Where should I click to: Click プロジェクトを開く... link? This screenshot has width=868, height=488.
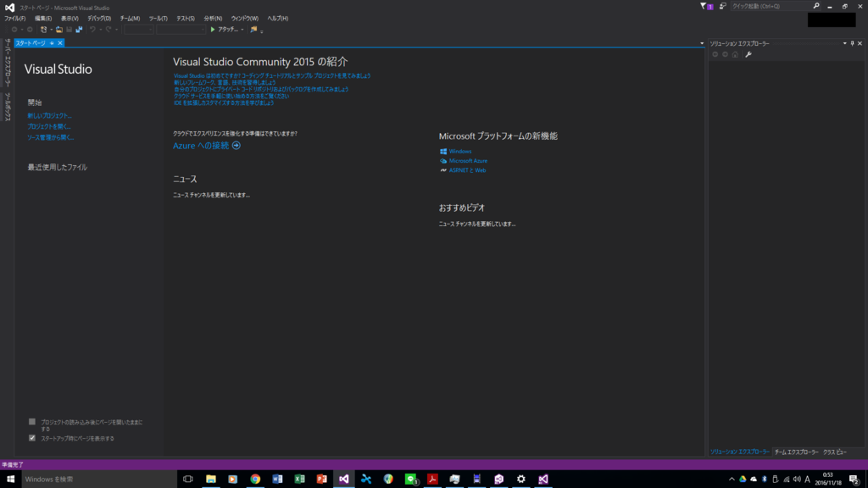click(48, 127)
